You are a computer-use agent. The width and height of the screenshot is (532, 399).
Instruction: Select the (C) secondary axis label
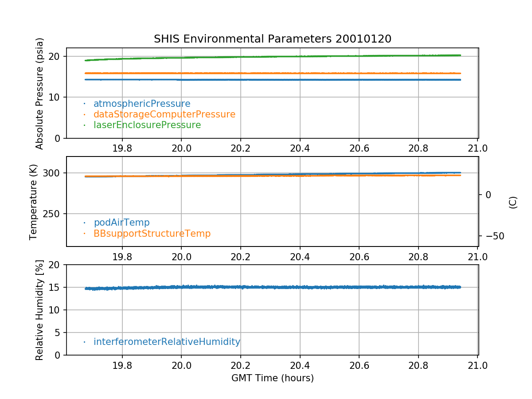pyautogui.click(x=512, y=202)
